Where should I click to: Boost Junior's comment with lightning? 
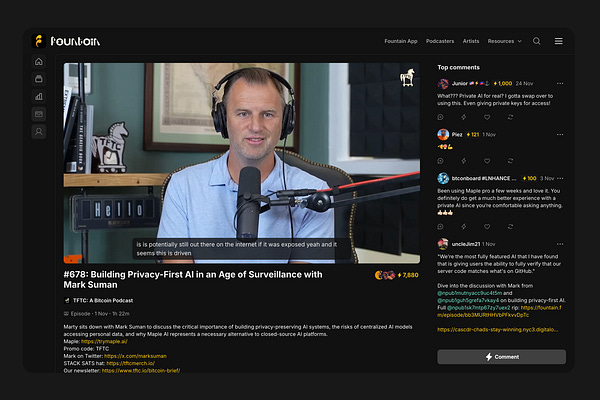pyautogui.click(x=464, y=117)
